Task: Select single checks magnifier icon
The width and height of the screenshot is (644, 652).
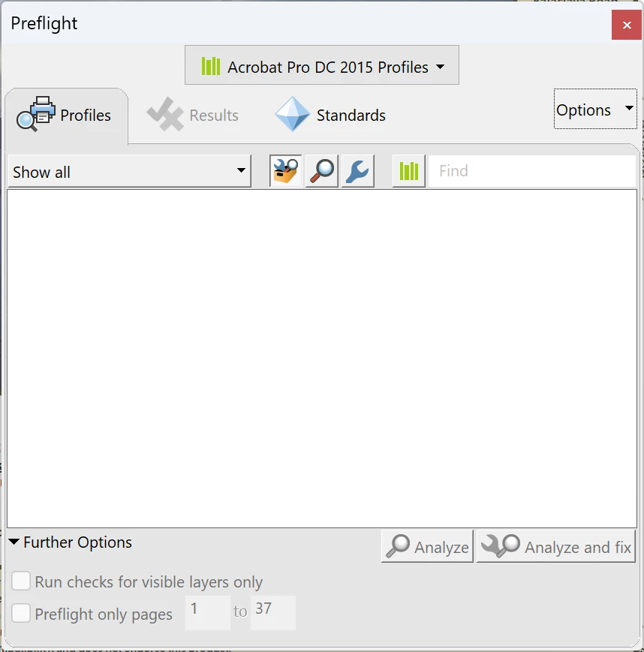Action: click(321, 171)
